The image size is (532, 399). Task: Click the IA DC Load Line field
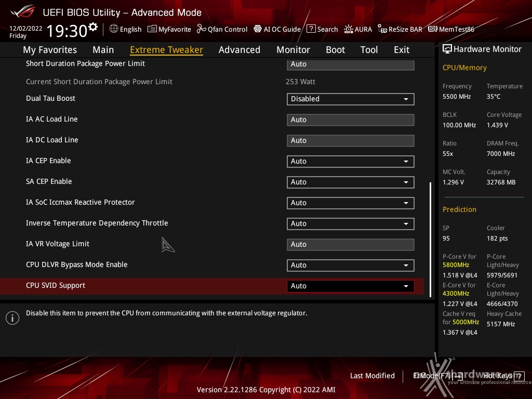pos(351,140)
